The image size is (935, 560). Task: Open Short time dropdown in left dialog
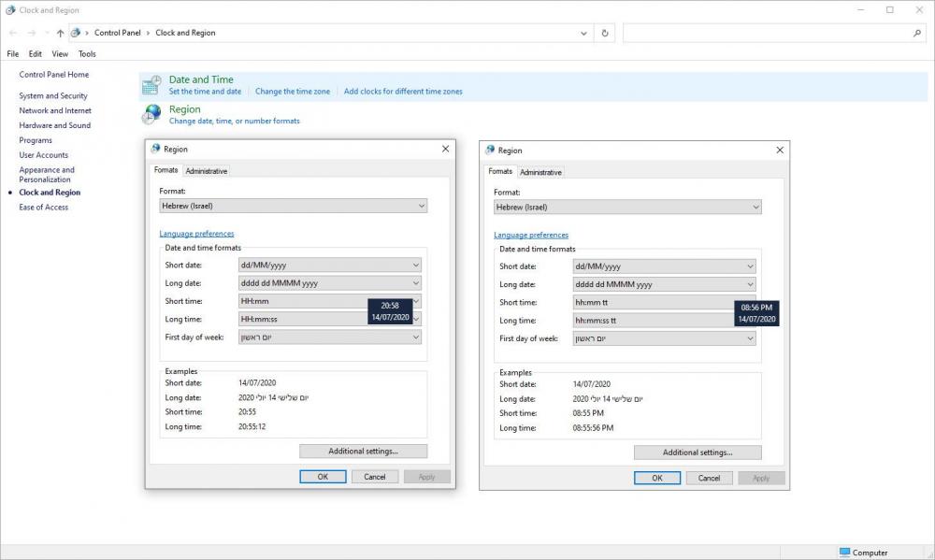(330, 301)
